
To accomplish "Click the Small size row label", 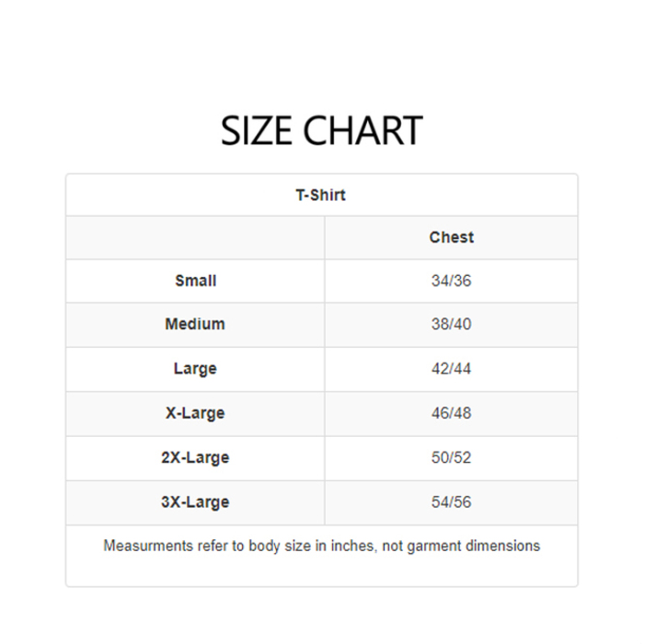I will point(195,281).
